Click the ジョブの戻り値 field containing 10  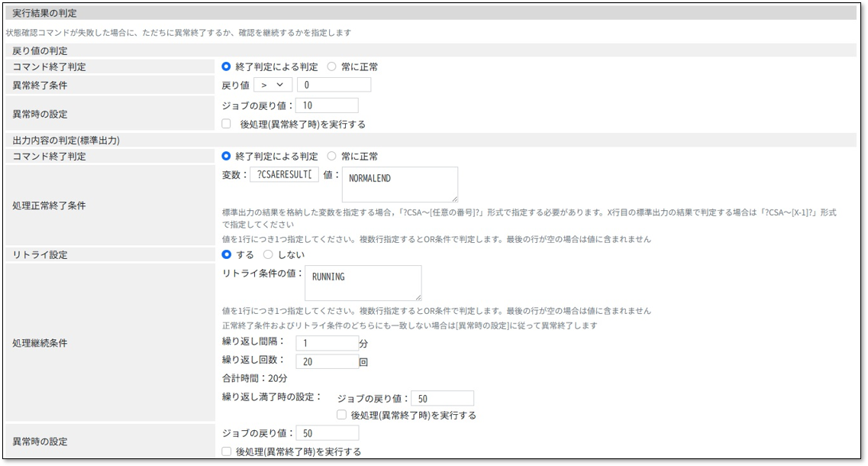(327, 105)
